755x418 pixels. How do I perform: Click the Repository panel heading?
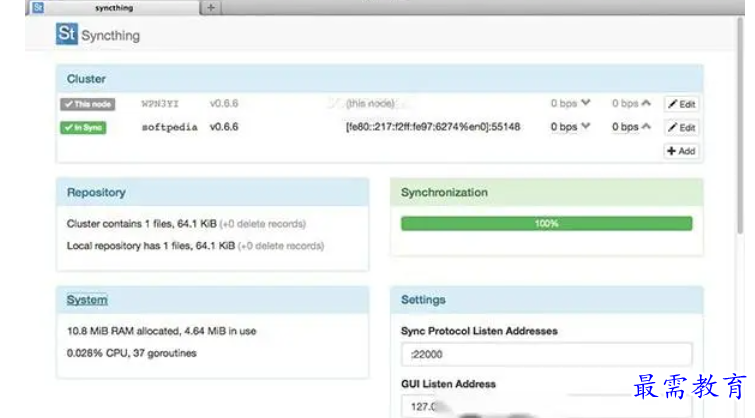[96, 193]
